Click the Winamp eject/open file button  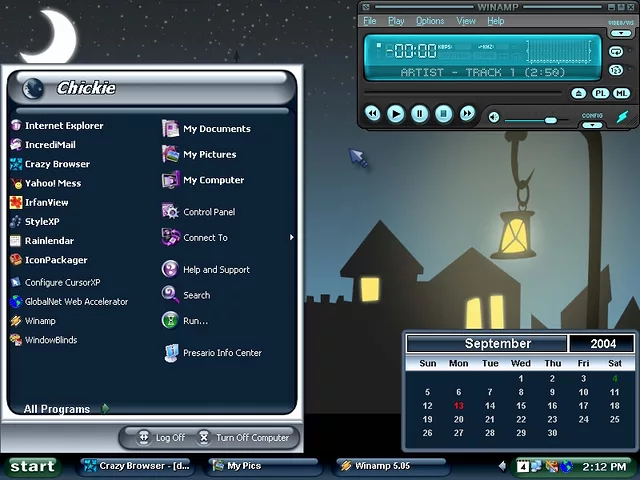click(x=578, y=93)
